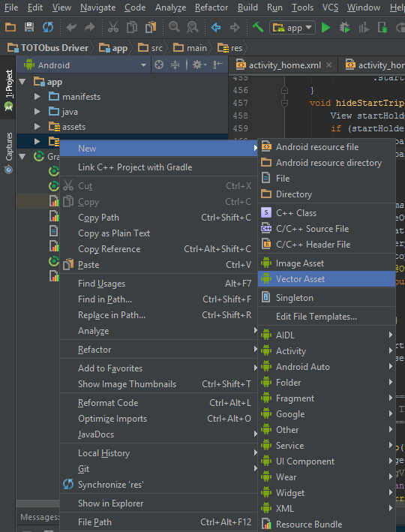Viewport: 405px width, 532px height.
Task: Click the Open folder toolbar icon
Action: tap(10, 27)
